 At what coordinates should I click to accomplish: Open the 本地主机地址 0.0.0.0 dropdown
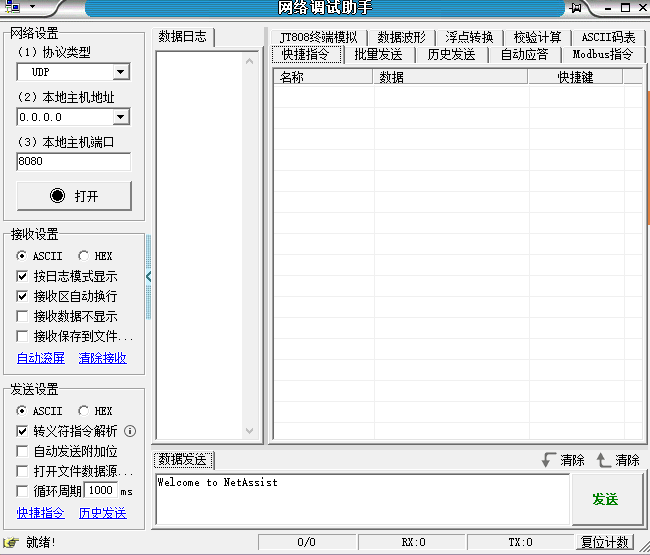click(x=121, y=117)
